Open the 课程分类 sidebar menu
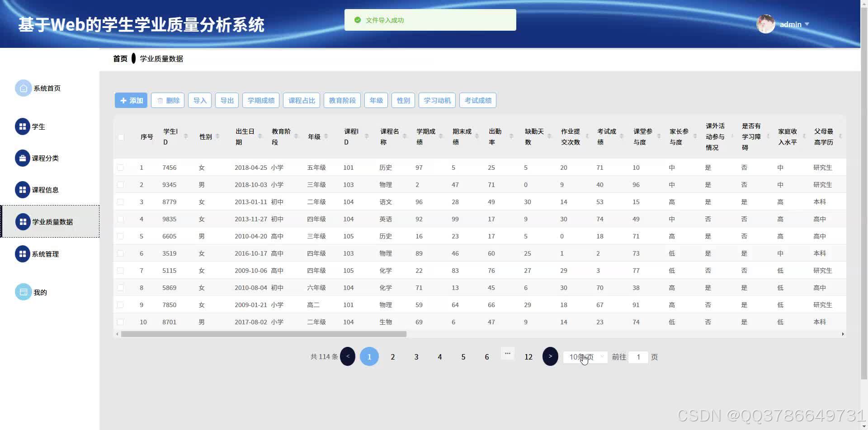 click(45, 158)
